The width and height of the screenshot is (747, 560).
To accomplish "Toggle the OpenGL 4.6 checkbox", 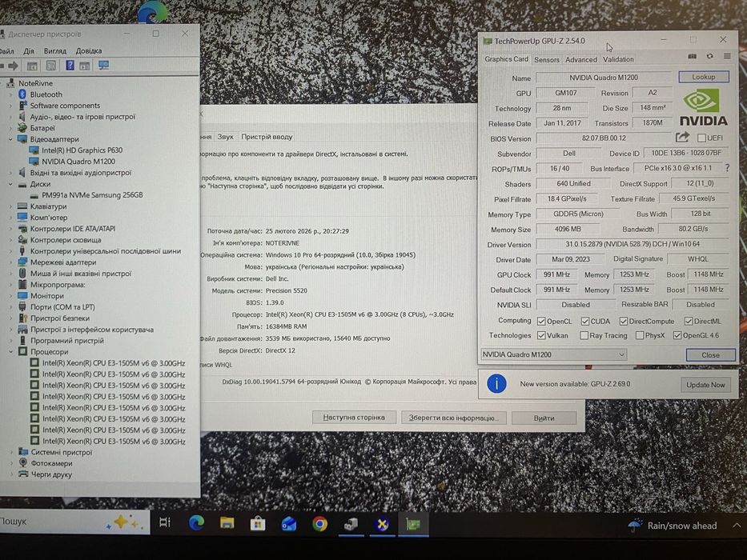I will tap(677, 335).
